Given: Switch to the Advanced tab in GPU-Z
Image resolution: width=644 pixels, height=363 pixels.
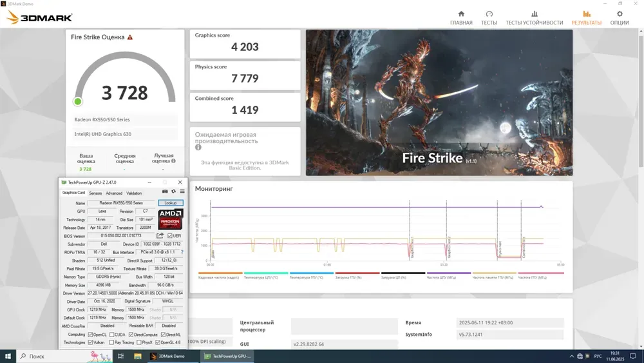Looking at the screenshot, I should click(x=114, y=193).
